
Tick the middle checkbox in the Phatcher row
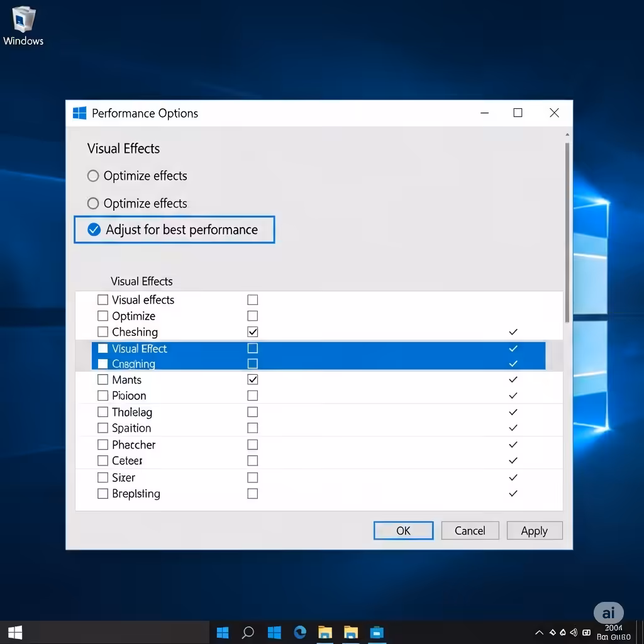[253, 445]
